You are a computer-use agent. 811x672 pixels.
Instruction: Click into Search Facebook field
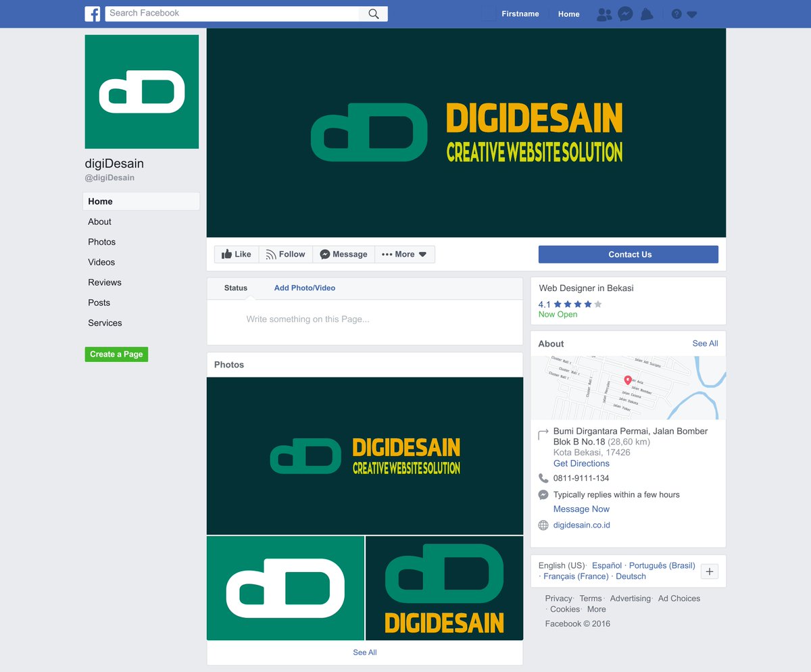click(x=232, y=14)
